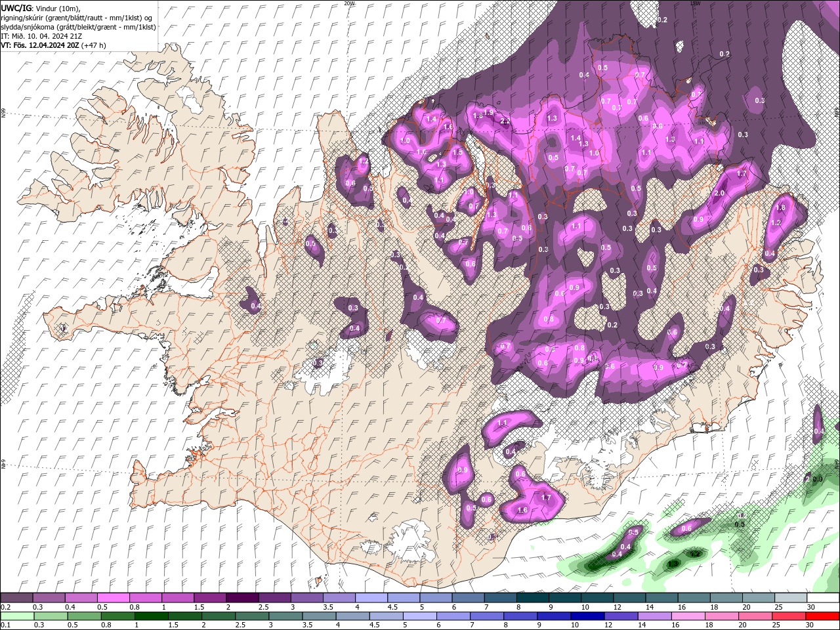Click the snow legend swatch for 25–30 mm
840x630 pixels.
pos(789,598)
